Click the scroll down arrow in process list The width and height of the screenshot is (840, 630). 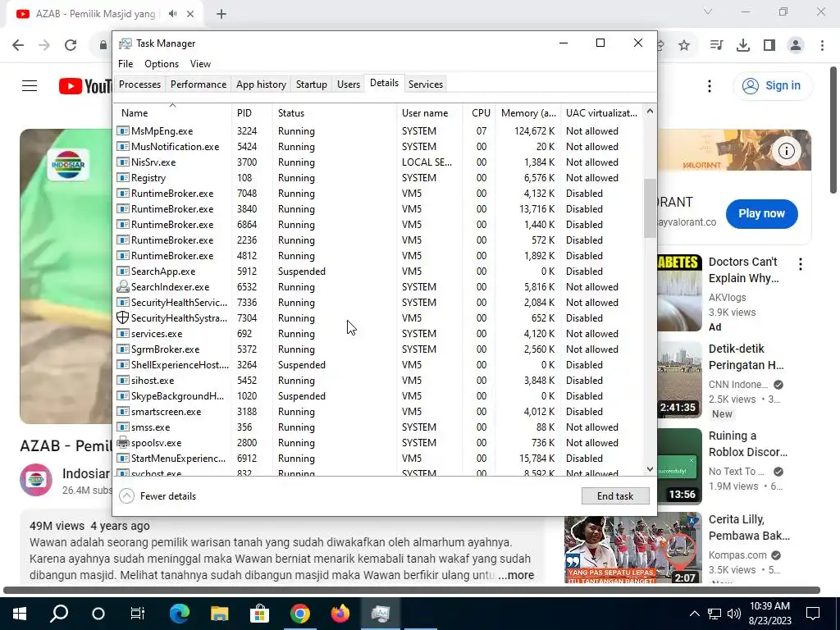pos(650,469)
